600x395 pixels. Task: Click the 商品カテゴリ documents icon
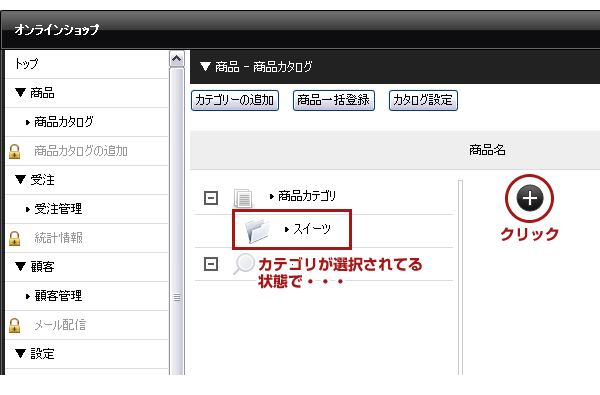click(243, 198)
